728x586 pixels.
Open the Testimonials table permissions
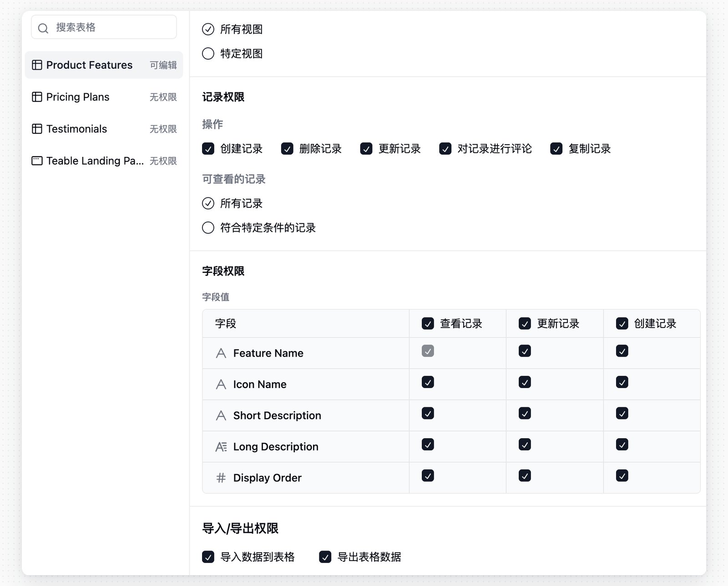(104, 129)
